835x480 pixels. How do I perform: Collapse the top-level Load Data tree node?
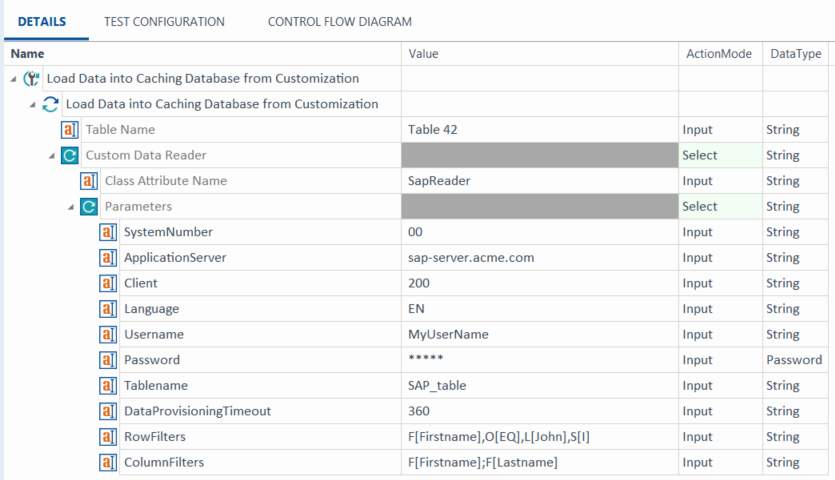(13, 79)
